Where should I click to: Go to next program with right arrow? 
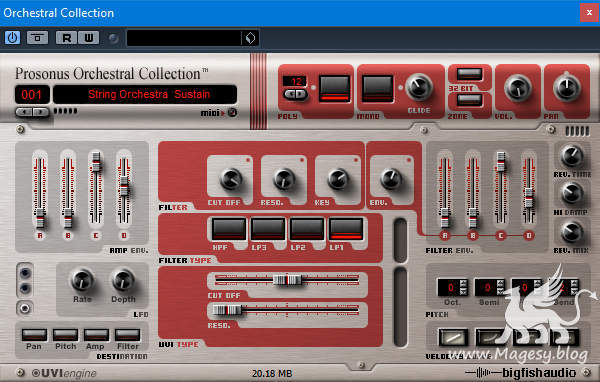40,112
